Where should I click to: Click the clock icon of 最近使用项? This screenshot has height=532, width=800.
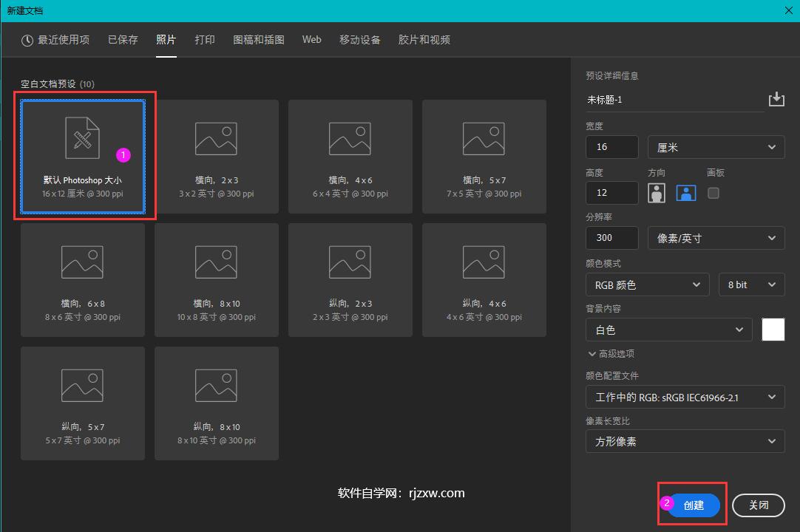(x=27, y=41)
